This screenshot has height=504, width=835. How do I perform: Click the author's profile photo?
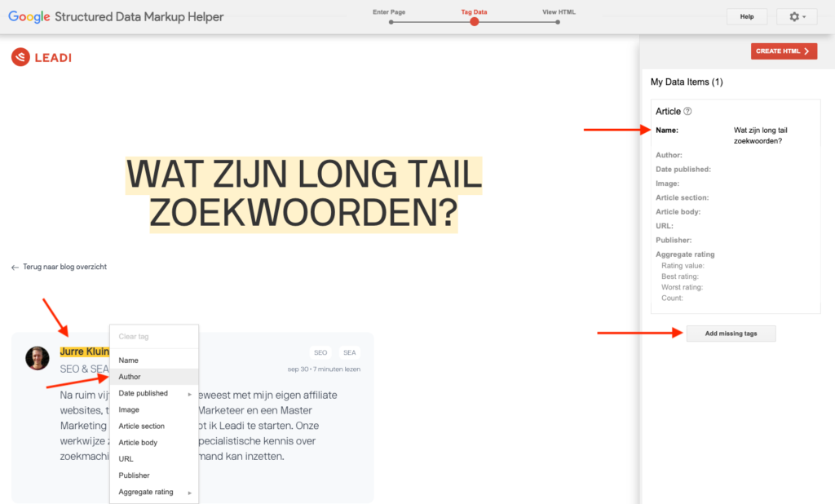tap(38, 358)
